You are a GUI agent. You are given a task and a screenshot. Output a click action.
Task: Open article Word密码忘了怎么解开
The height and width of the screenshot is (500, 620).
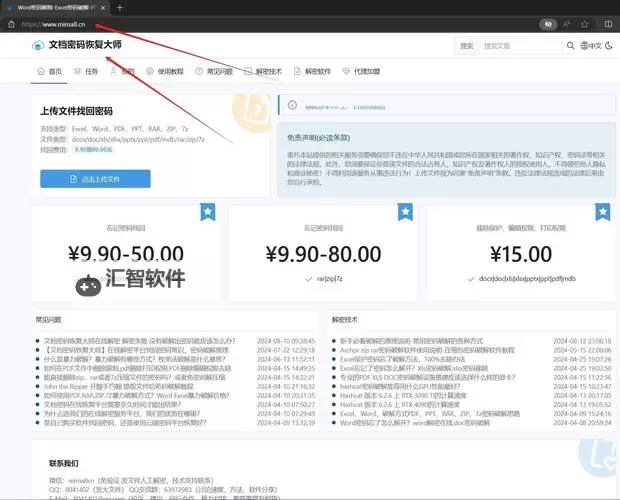(x=414, y=423)
